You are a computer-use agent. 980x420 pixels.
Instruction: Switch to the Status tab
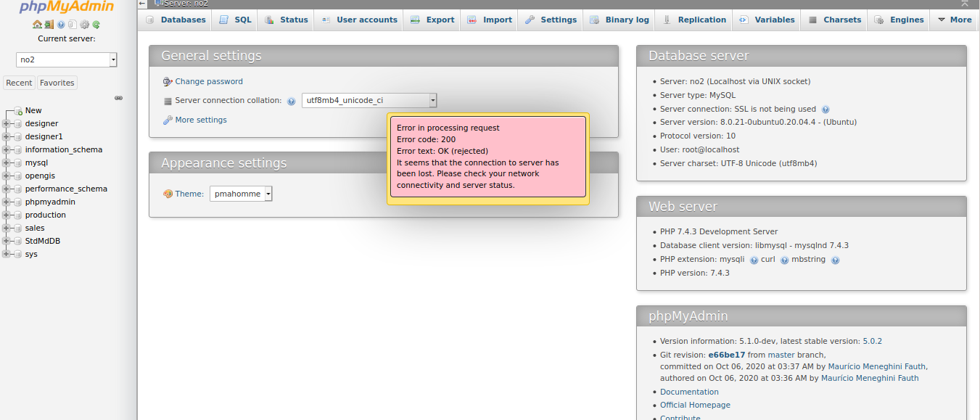(x=286, y=20)
